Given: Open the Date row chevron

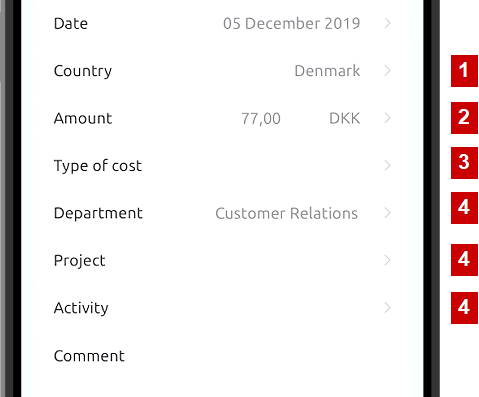Looking at the screenshot, I should (x=387, y=23).
